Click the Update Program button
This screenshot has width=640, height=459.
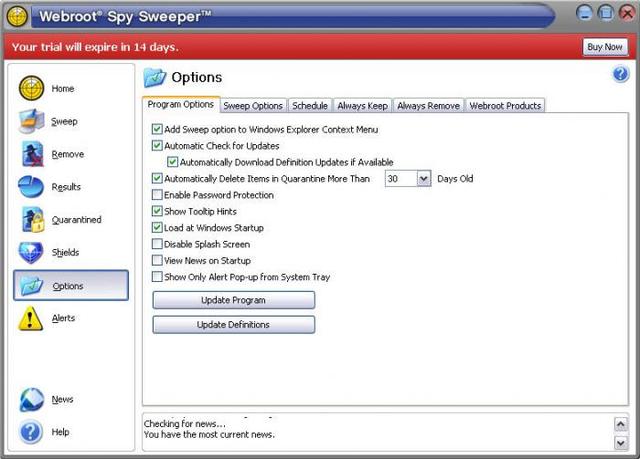pos(233,300)
